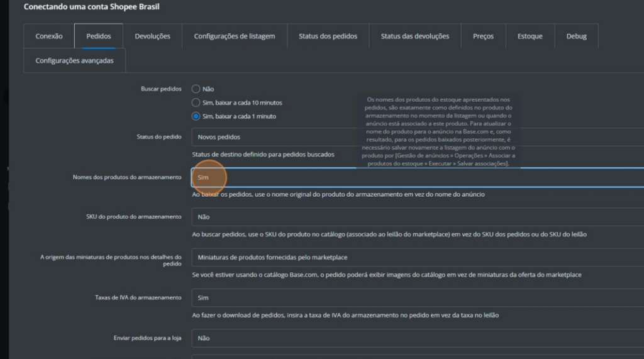The height and width of the screenshot is (359, 644).
Task: Open Taxas de IVA do armazenamento dropdown
Action: pyautogui.click(x=415, y=297)
